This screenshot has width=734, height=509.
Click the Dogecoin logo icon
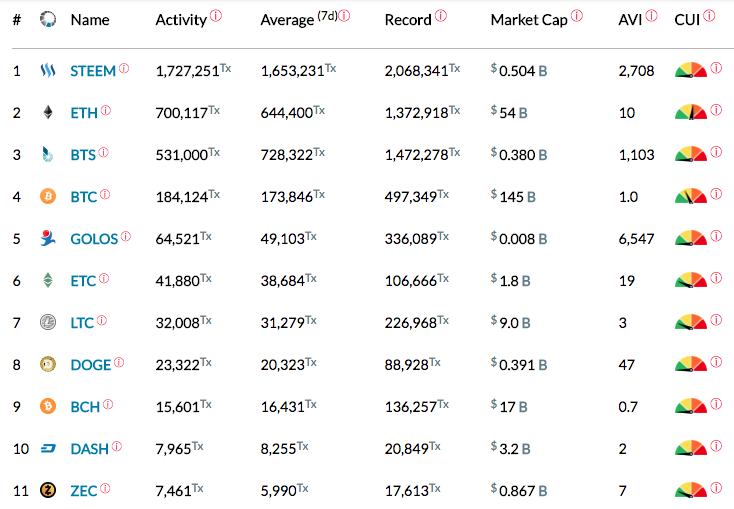point(48,364)
